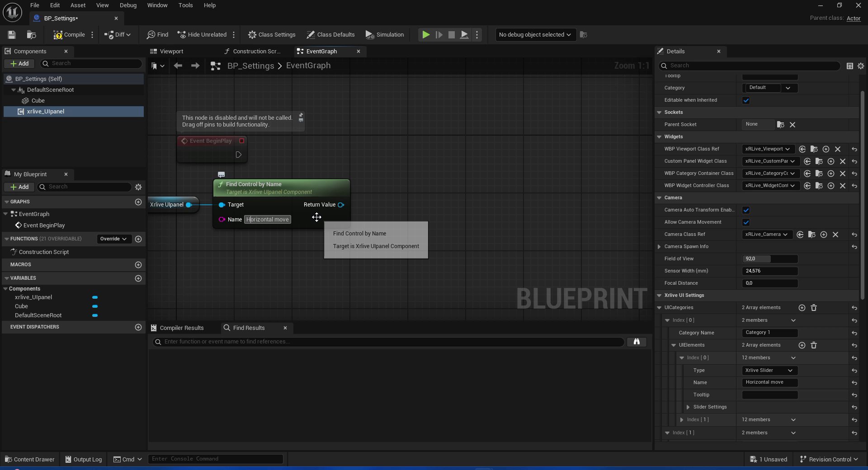
Task: Click the Find toolbar button
Action: (x=157, y=35)
